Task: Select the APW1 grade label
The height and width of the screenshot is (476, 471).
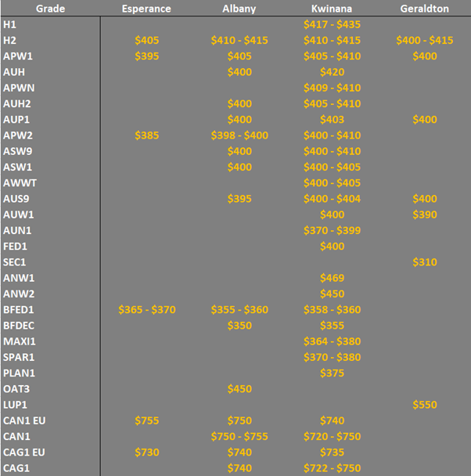Action: [x=18, y=56]
